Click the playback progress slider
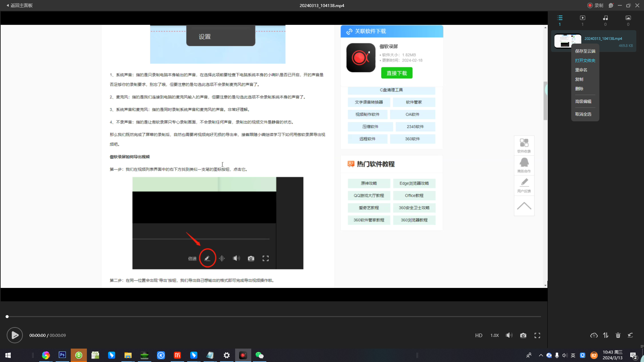Image resolution: width=644 pixels, height=362 pixels. (x=274, y=316)
